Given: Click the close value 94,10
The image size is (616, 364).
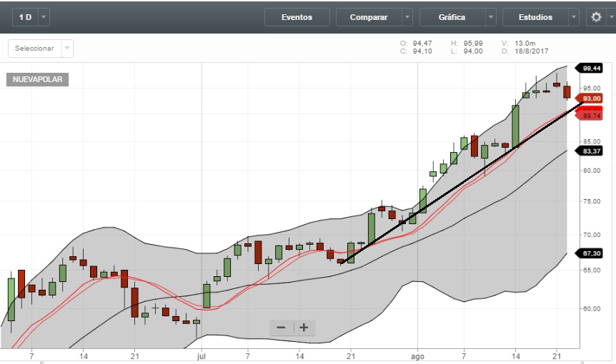Looking at the screenshot, I should tap(422, 51).
